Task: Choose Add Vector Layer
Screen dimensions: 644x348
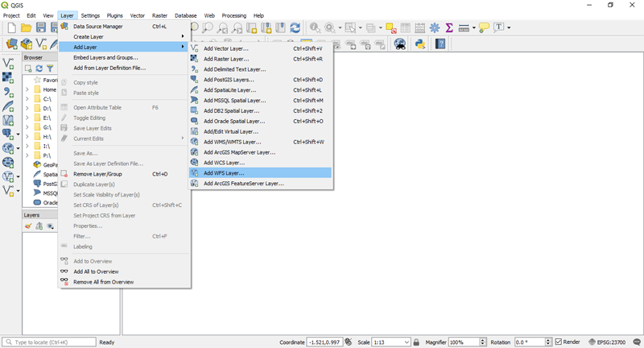Action: coord(260,48)
